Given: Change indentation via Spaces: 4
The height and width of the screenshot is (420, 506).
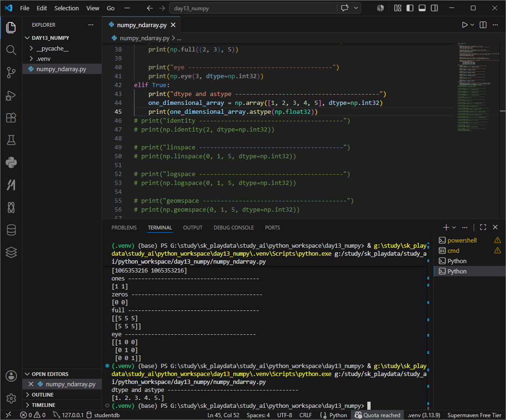Looking at the screenshot, I should click(258, 415).
